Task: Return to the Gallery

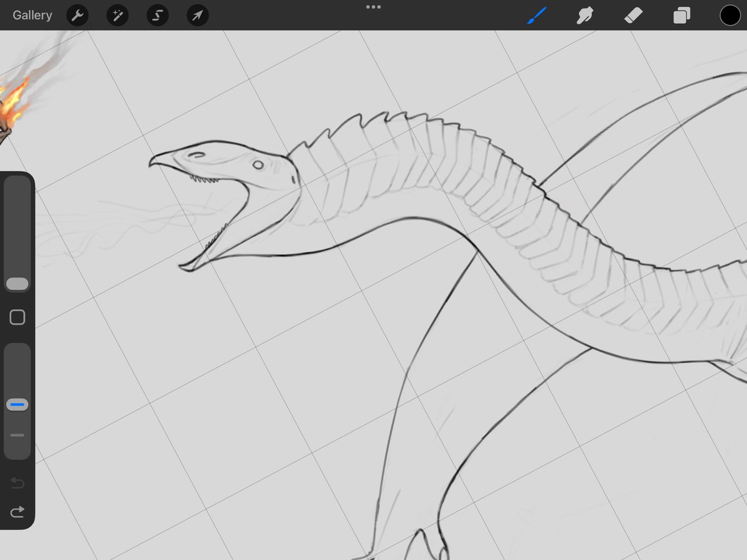Action: (x=32, y=16)
